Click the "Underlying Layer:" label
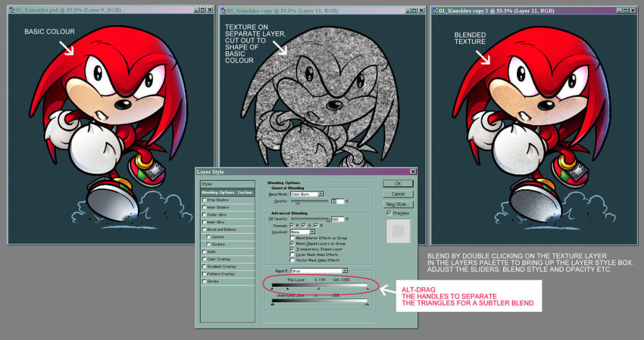Screen dimensions: 644x340 (x=291, y=295)
